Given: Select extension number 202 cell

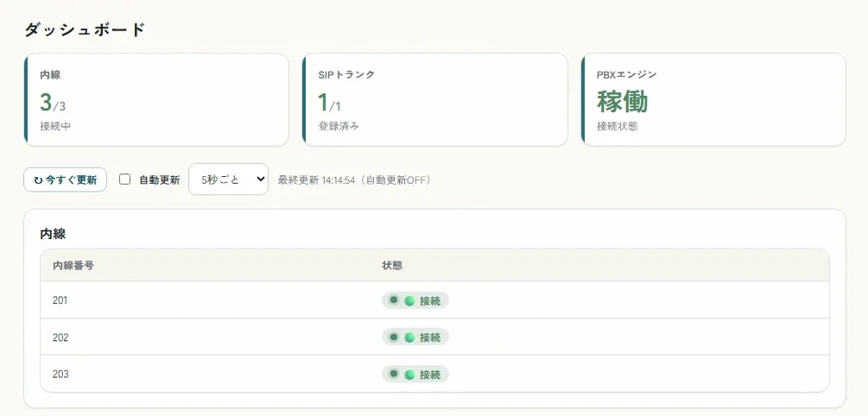Looking at the screenshot, I should point(60,337).
